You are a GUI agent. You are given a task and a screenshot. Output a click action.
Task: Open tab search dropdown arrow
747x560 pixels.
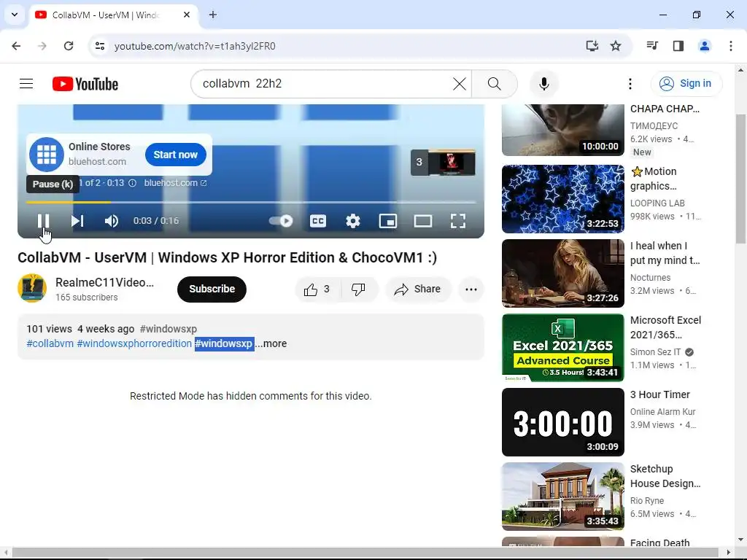pos(15,15)
